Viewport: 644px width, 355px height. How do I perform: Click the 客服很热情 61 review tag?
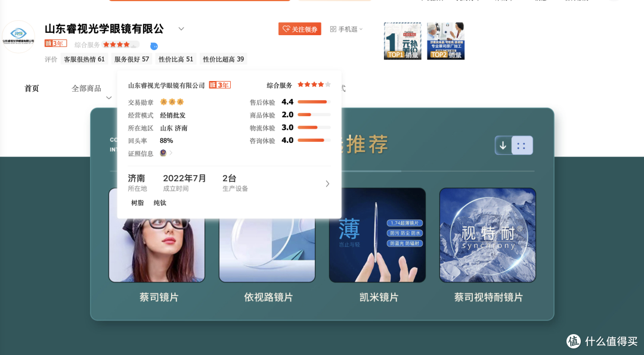(84, 59)
